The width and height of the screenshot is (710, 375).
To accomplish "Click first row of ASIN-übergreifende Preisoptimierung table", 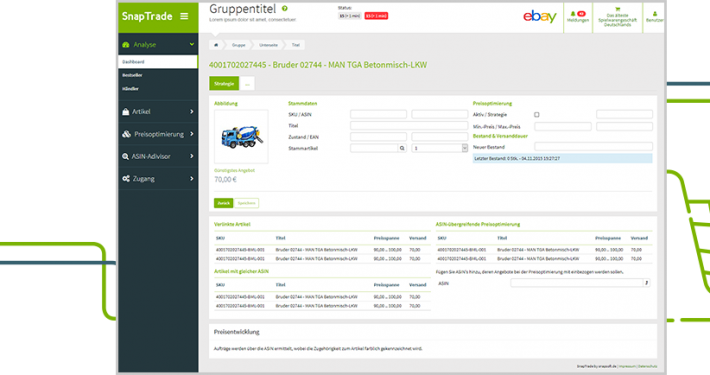I will [x=544, y=250].
